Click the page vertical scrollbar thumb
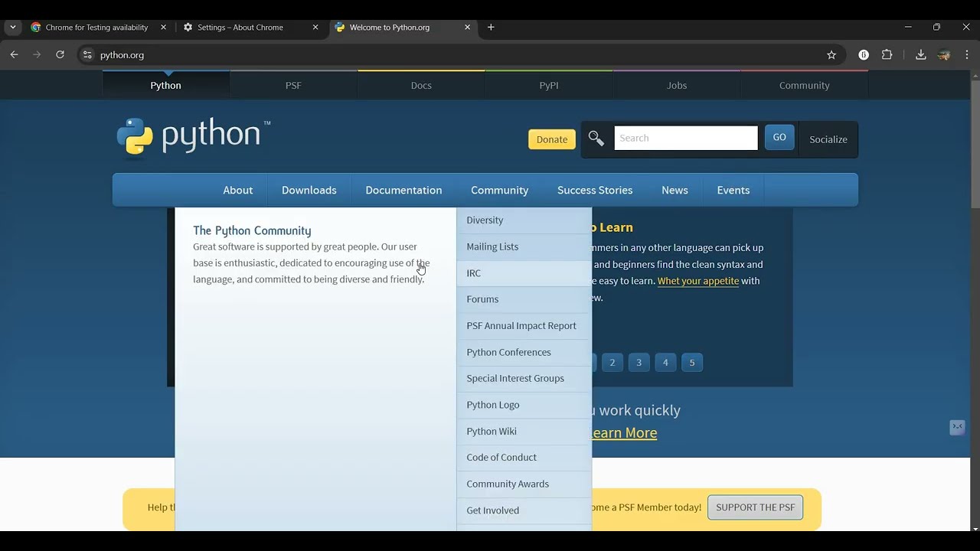Screen dimensions: 980x551 (975, 143)
